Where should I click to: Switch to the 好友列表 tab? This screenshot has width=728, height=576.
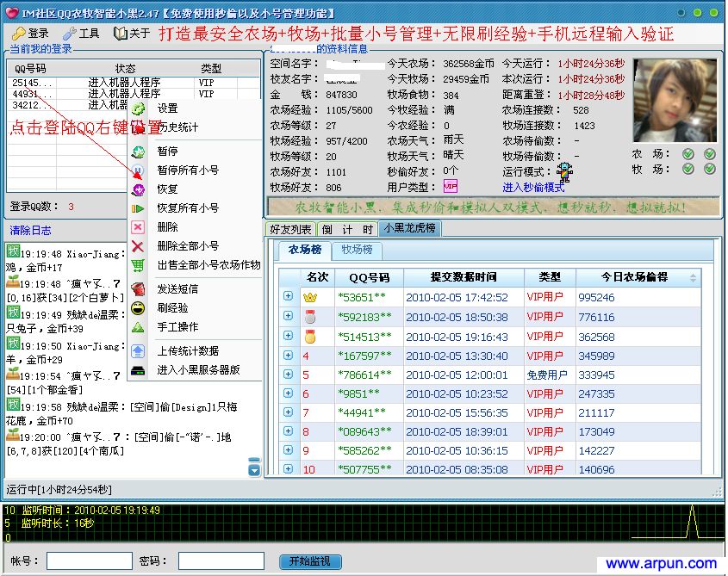[291, 229]
